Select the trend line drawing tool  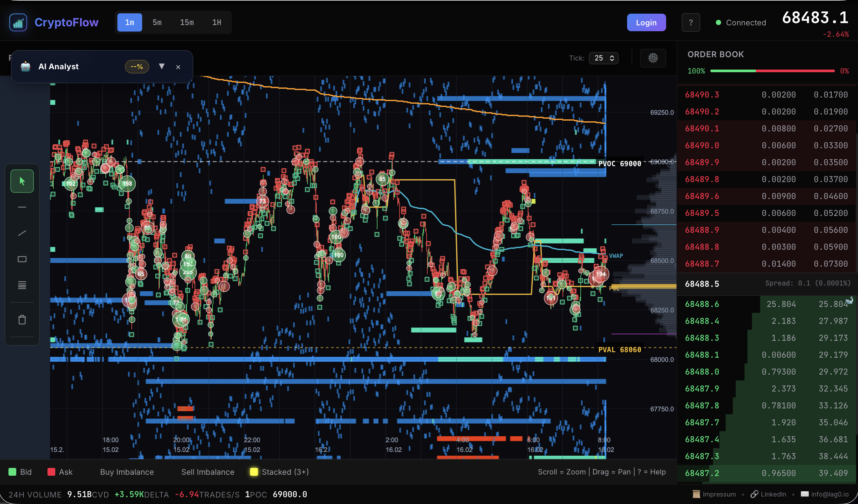[x=22, y=233]
